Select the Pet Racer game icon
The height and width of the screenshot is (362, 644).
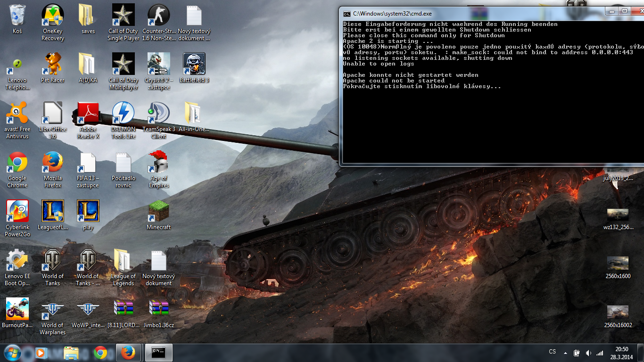coord(53,68)
